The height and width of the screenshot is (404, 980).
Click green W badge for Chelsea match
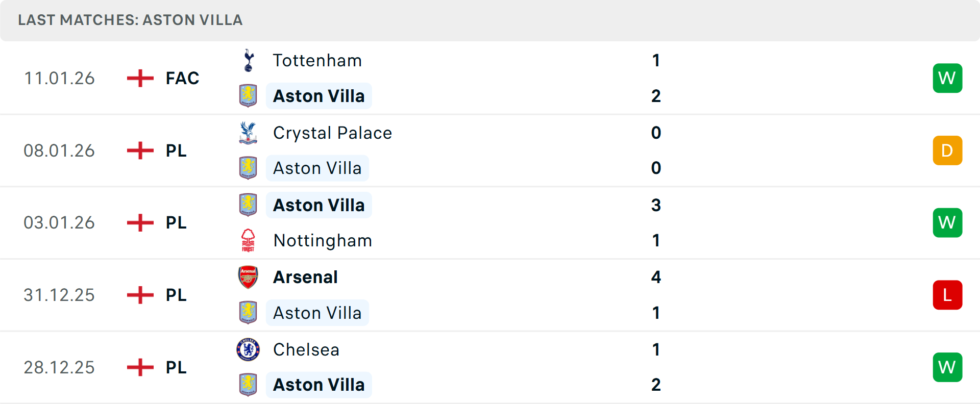tap(947, 367)
